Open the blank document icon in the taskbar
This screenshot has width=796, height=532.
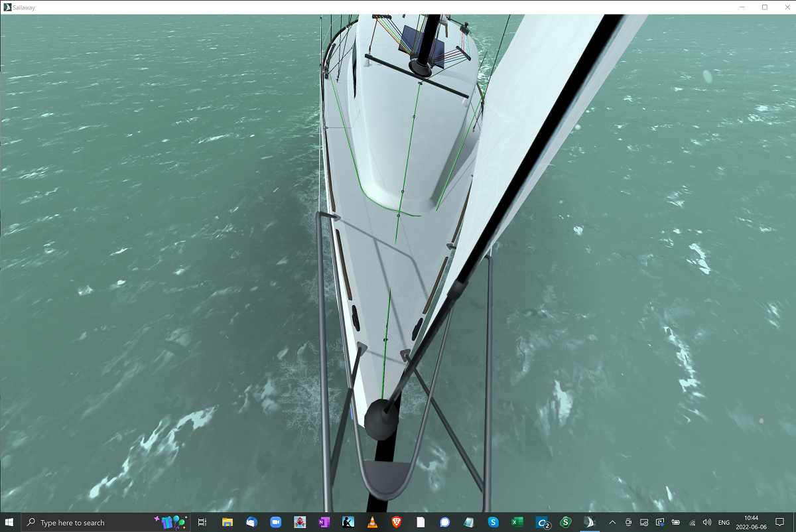(x=421, y=522)
